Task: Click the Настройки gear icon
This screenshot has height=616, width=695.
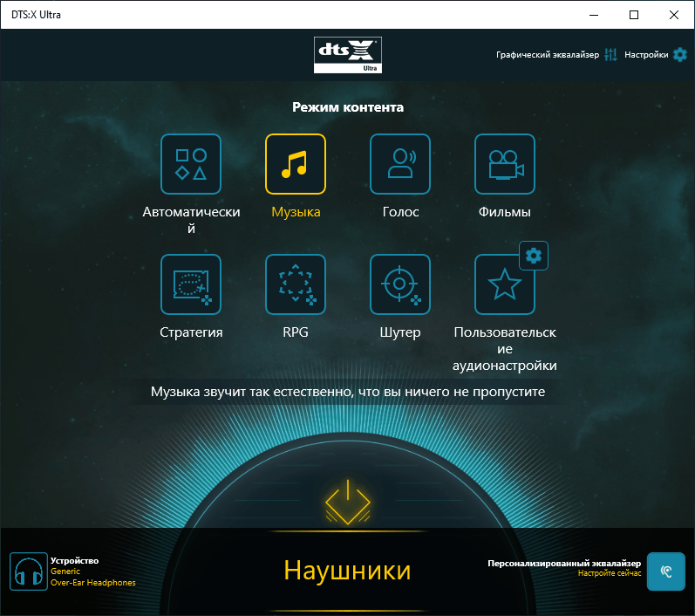Action: [680, 55]
